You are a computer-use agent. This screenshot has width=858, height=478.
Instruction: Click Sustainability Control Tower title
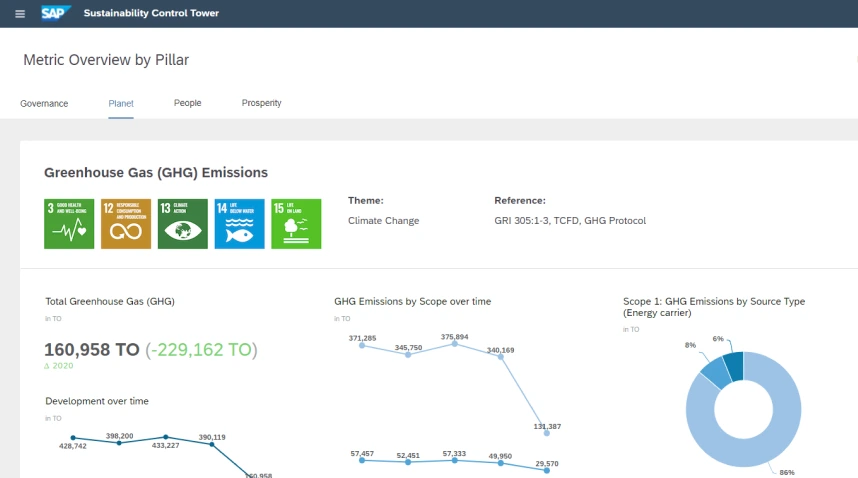[151, 13]
